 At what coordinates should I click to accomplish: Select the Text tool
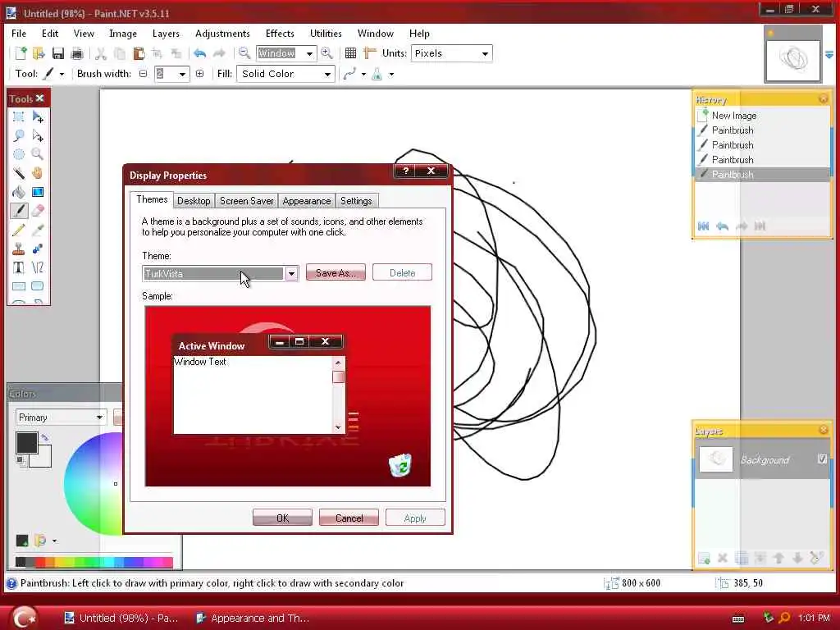coord(19,267)
